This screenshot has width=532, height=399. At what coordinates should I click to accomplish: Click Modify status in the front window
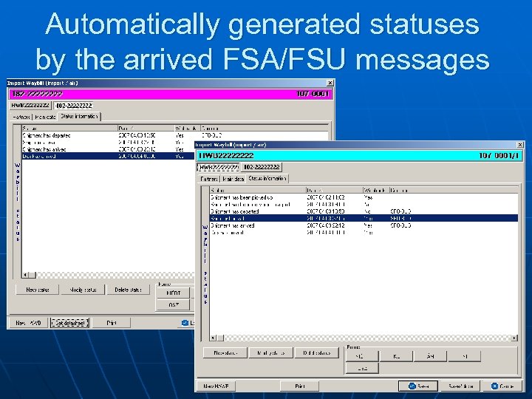tap(270, 353)
